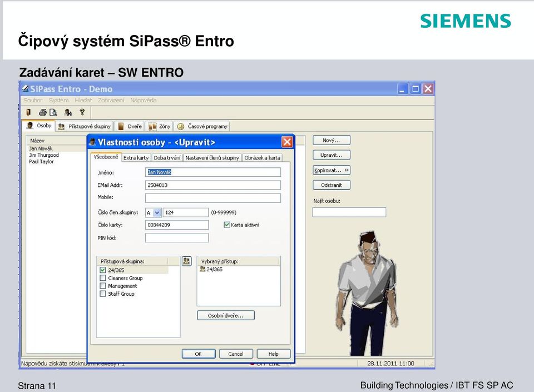The width and height of the screenshot is (534, 392).
Task: Click the status bar date 28.11.2011 11:00
Action: (390, 364)
